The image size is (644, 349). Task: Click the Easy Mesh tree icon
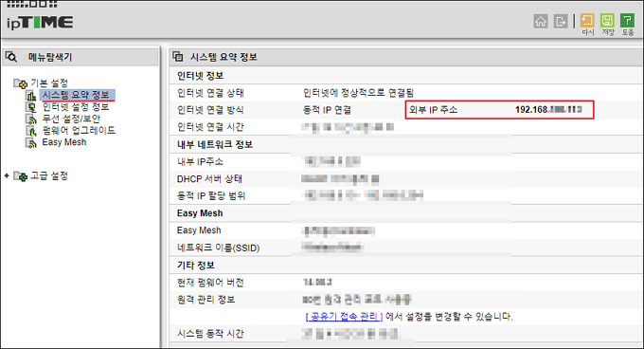[31, 142]
